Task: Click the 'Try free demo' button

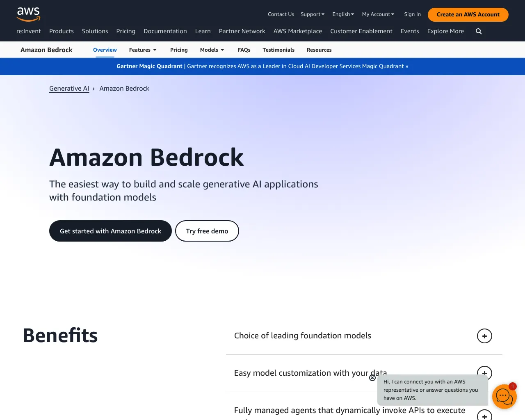Action: coord(207,231)
